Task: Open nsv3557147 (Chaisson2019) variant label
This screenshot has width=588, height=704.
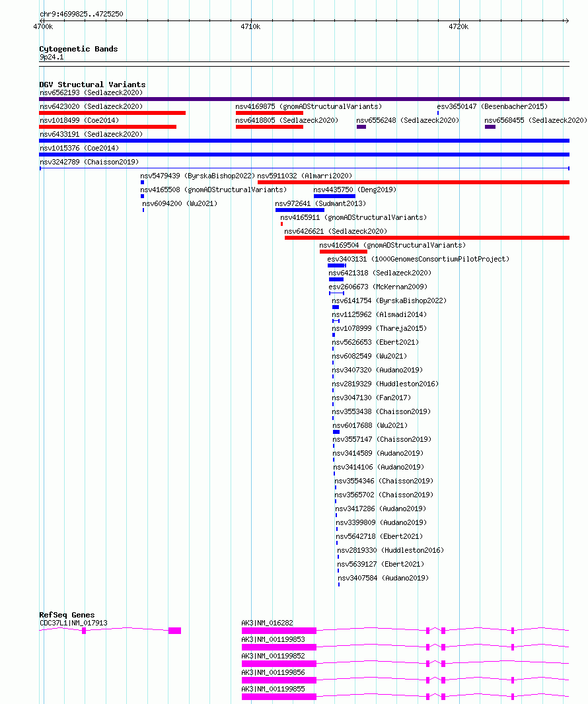Action: (382, 440)
